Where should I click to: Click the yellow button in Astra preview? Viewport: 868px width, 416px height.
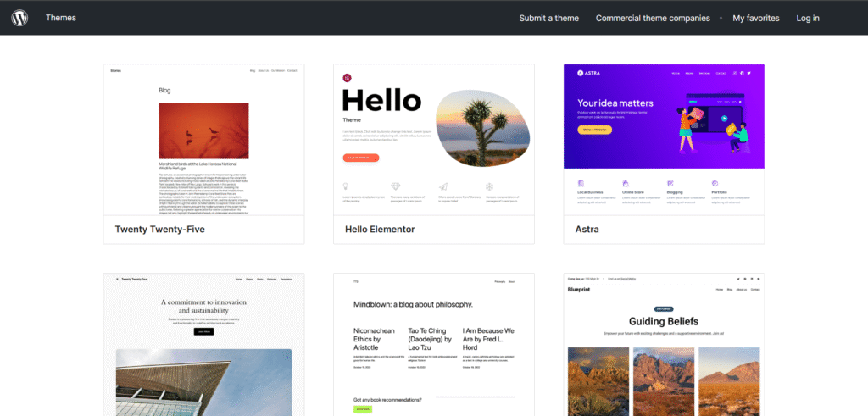(595, 130)
